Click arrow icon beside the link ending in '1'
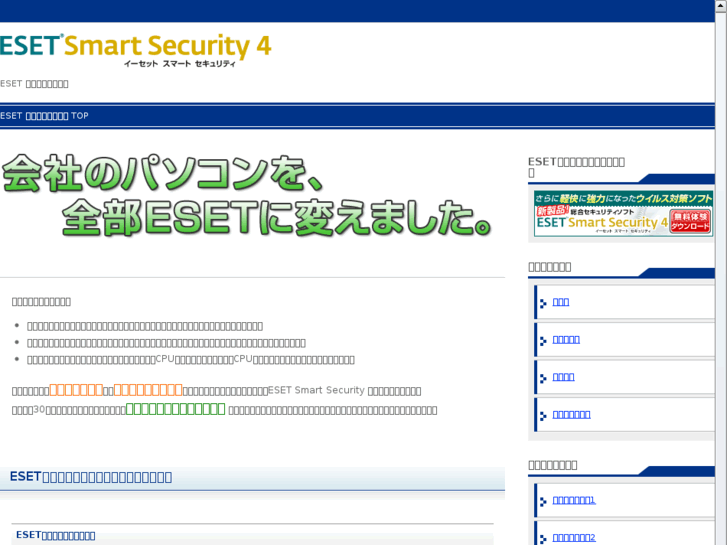The height and width of the screenshot is (545, 727). (543, 501)
